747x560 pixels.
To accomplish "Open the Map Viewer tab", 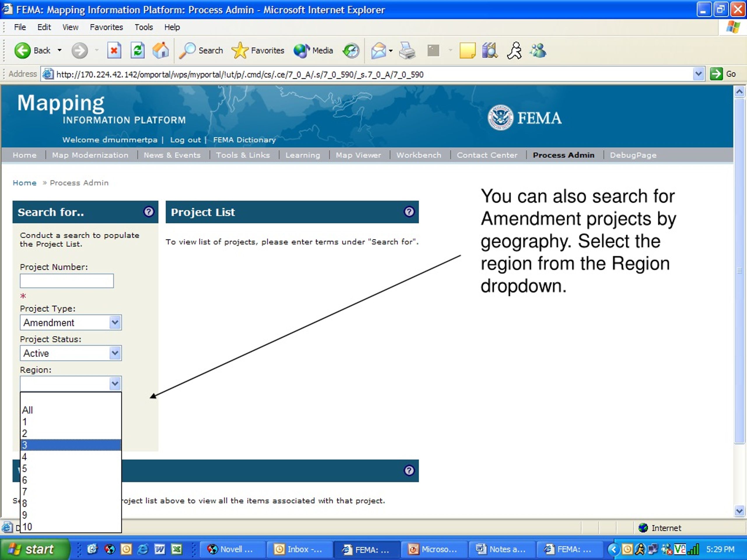I will click(x=358, y=155).
